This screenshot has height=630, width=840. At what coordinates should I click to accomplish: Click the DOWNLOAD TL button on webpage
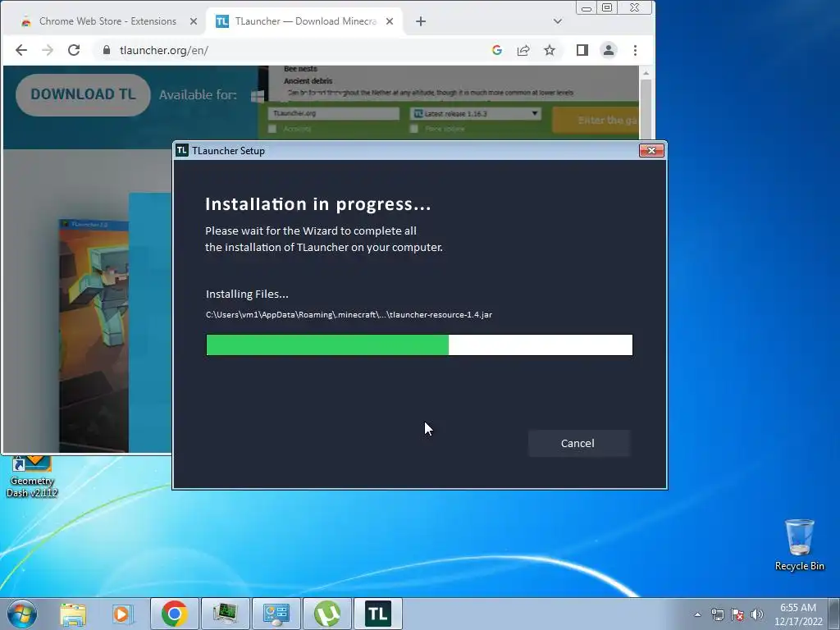pyautogui.click(x=83, y=95)
